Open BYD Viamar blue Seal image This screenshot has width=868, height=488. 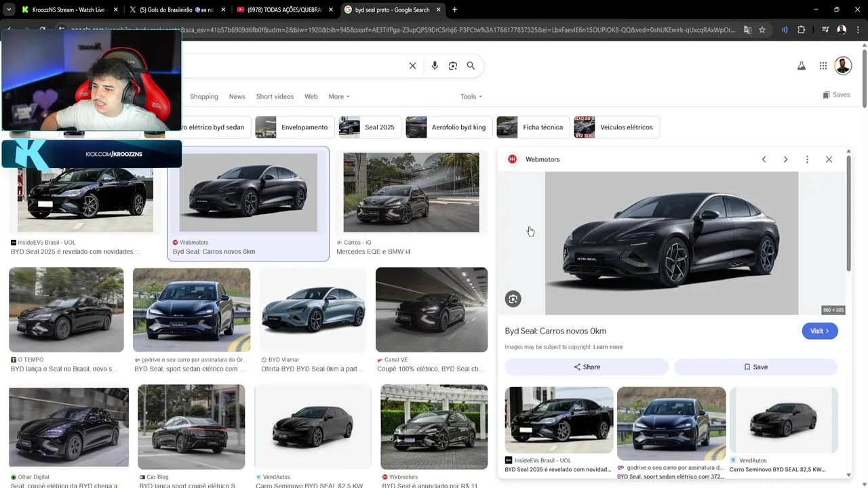tap(313, 310)
